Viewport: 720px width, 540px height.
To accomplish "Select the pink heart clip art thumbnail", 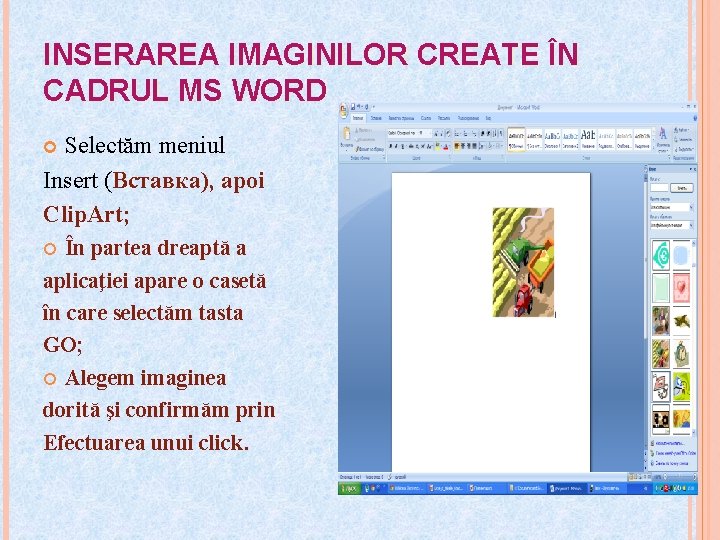I will tap(681, 288).
